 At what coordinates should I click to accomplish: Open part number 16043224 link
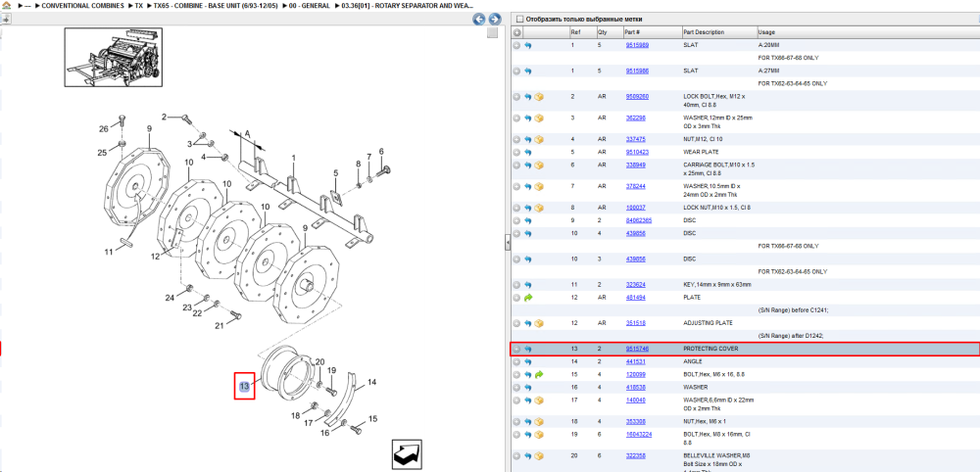[x=639, y=434]
